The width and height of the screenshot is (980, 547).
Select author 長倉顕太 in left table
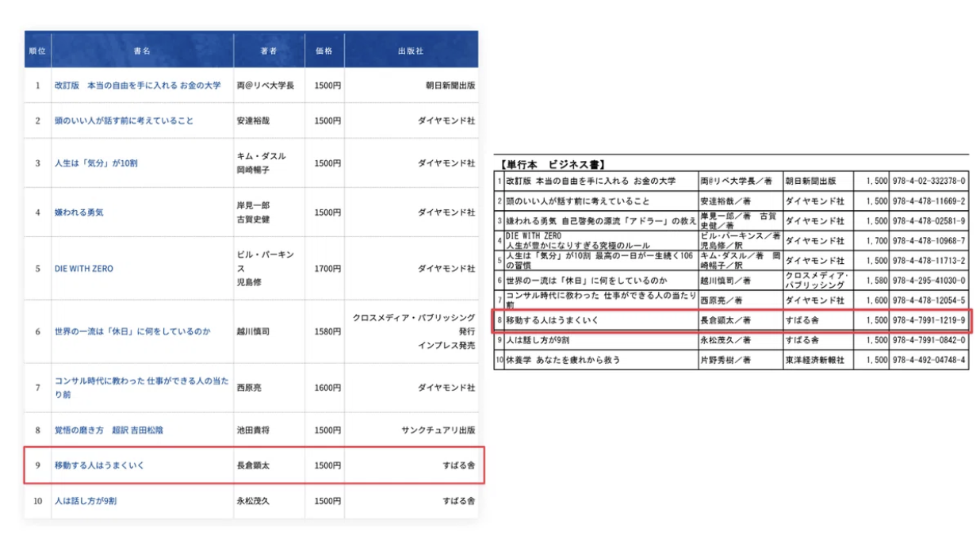pos(254,465)
